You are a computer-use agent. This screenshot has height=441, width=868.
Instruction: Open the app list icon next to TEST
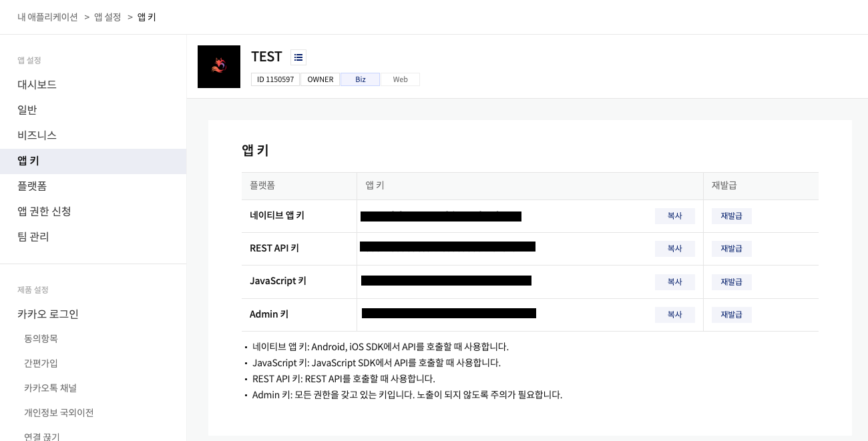(x=298, y=57)
